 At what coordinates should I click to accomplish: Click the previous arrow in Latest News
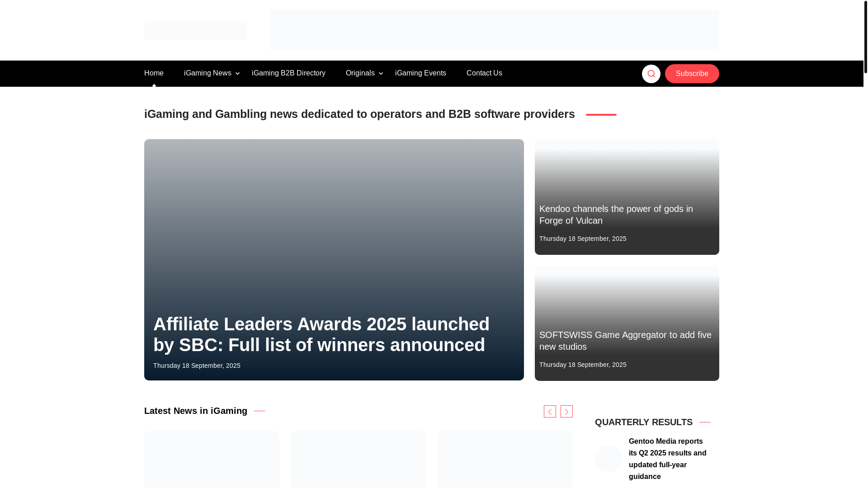[x=550, y=411]
